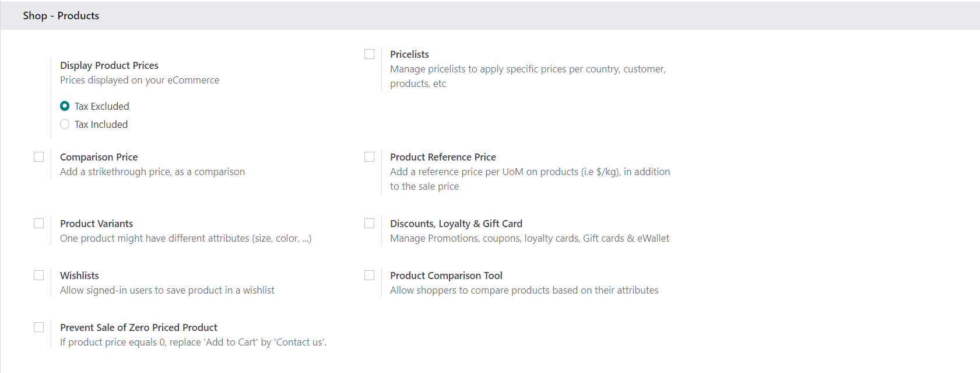Click the Product Comparison Tool label
This screenshot has height=373, width=980.
[446, 276]
